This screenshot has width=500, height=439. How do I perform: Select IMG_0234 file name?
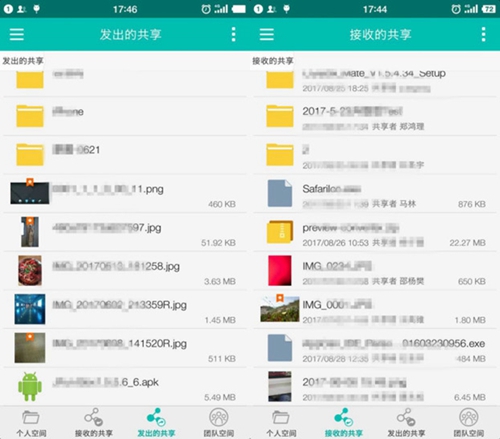337,266
